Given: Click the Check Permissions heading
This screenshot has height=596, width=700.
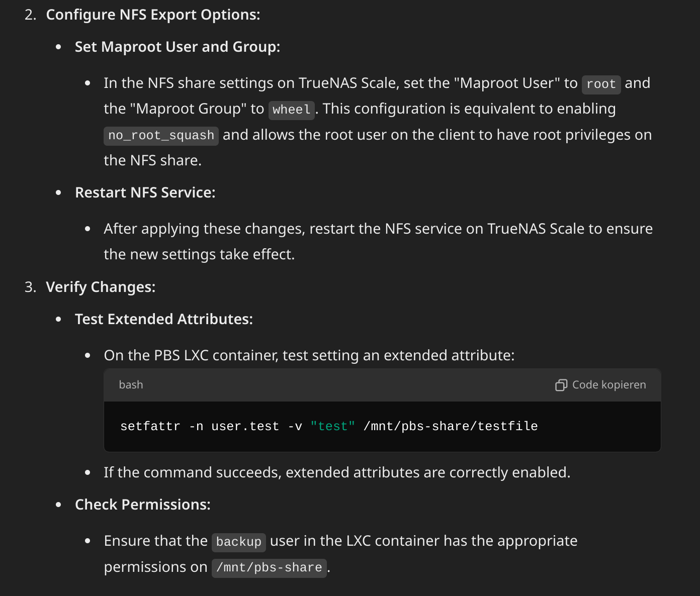Looking at the screenshot, I should pyautogui.click(x=143, y=505).
